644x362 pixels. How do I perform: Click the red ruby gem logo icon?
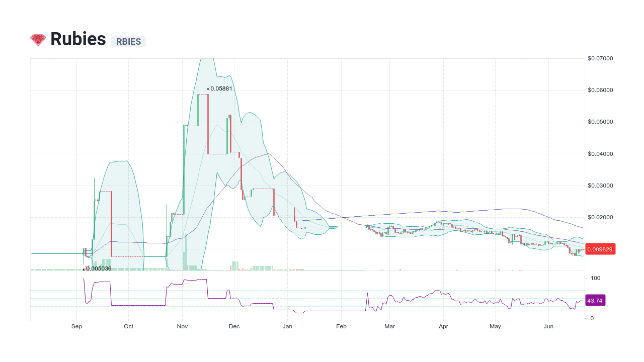[x=37, y=39]
